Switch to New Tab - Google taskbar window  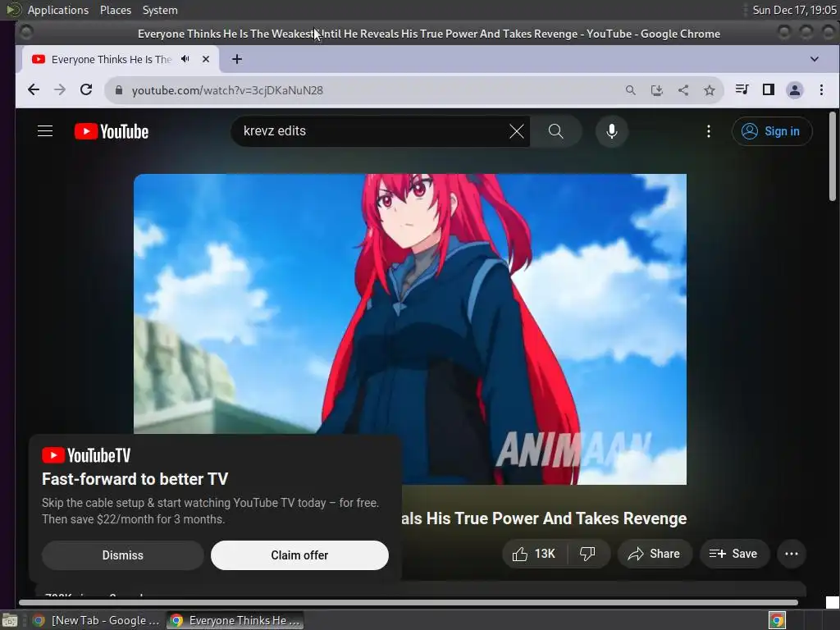96,620
